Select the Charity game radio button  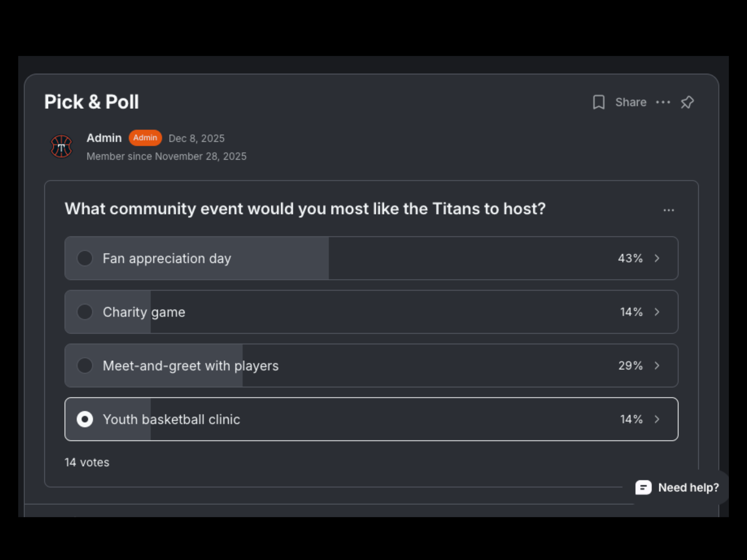[x=85, y=312]
